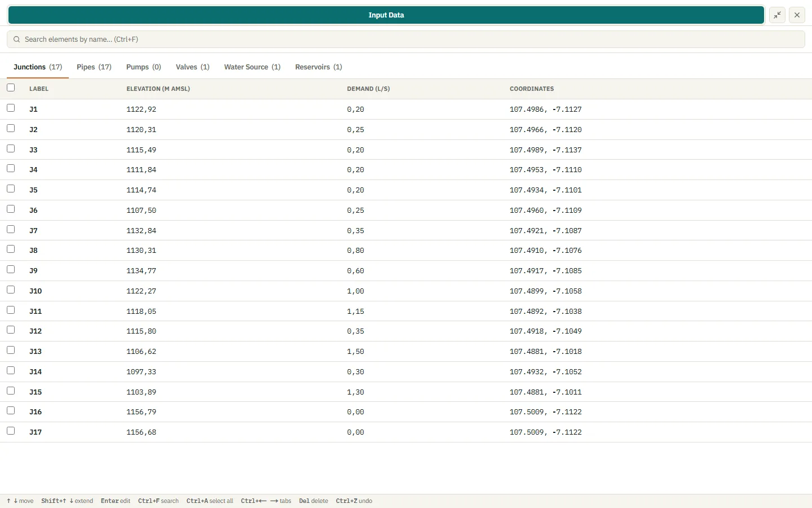View the Reservoirs tab
Image resolution: width=812 pixels, height=508 pixels.
click(x=319, y=67)
